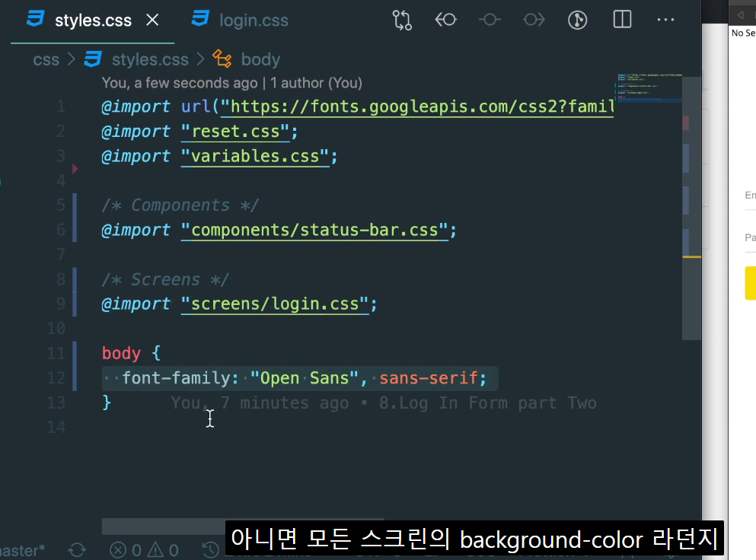
Task: Open the Google Fonts URL link
Action: click(x=417, y=107)
